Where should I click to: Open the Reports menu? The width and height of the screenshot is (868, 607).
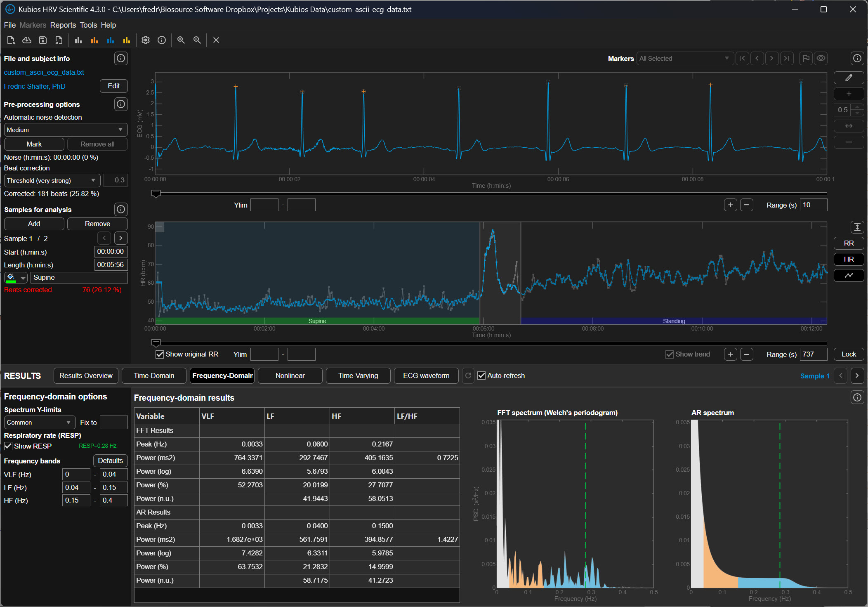coord(63,25)
